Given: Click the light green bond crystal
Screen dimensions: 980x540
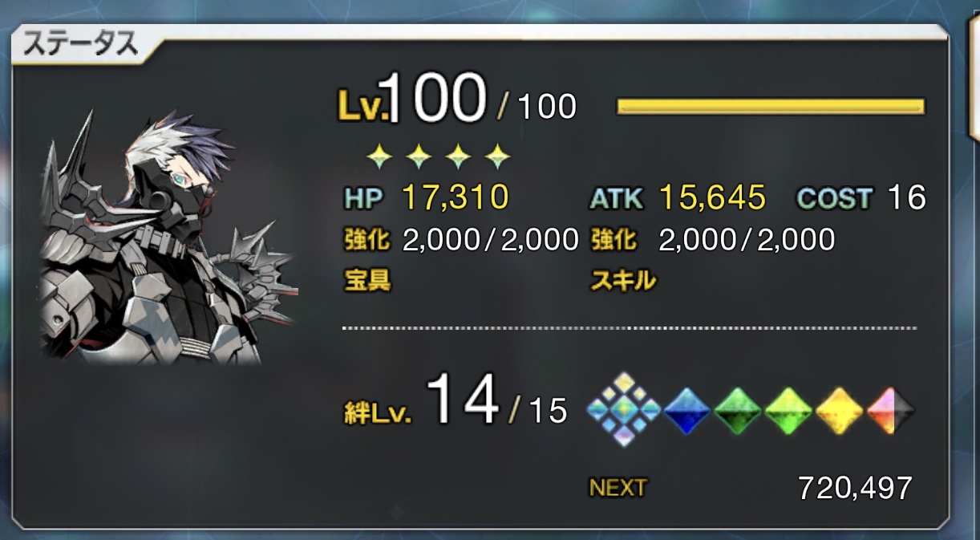Looking at the screenshot, I should pos(789,410).
